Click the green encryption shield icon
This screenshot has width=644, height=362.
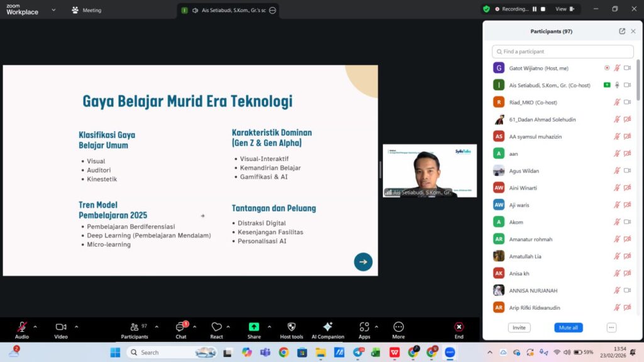coord(486,9)
